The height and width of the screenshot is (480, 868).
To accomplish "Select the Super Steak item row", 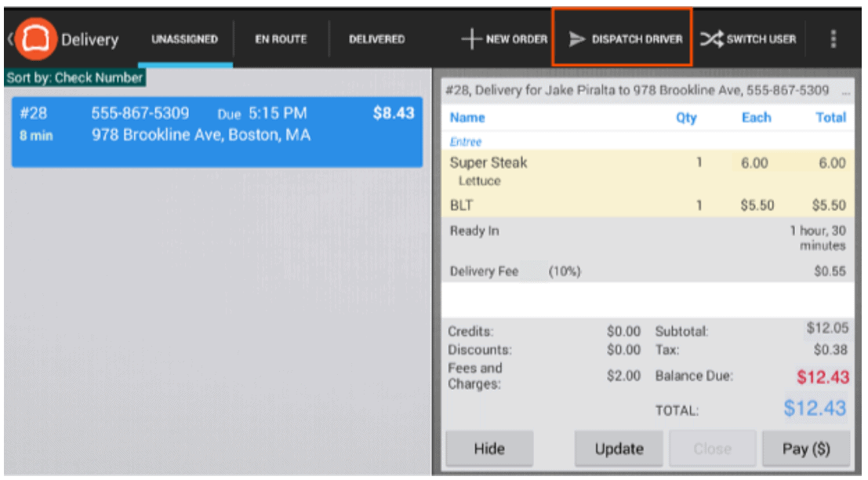I will pyautogui.click(x=647, y=171).
